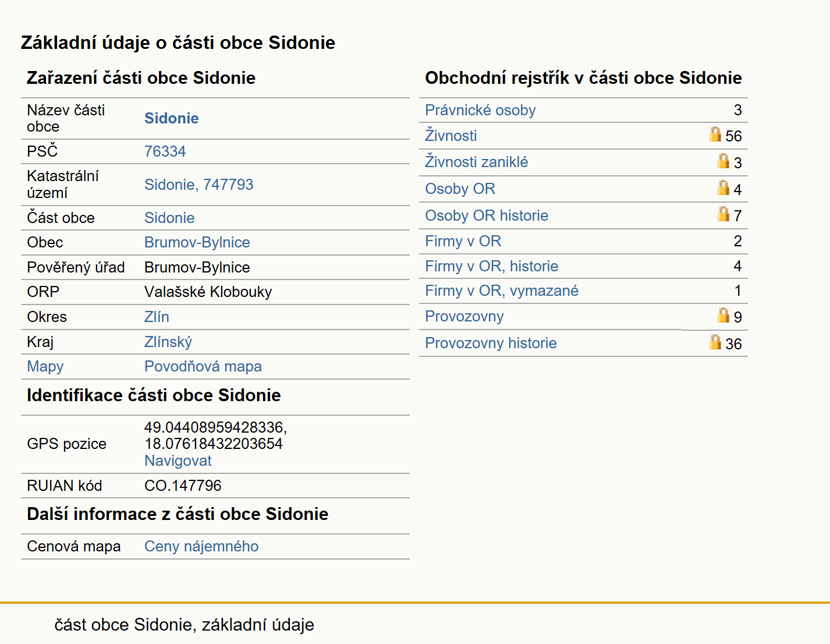Follow the Navigovat link under GPS pozice
The image size is (830, 644).
click(178, 461)
